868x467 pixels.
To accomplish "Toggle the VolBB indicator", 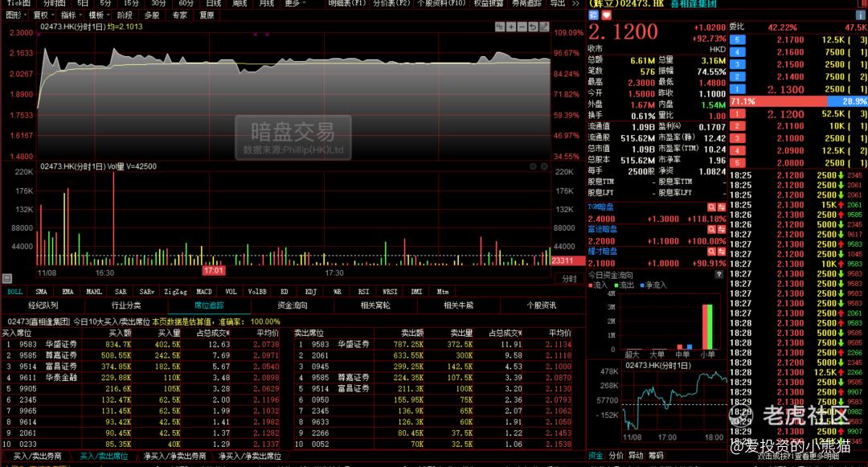I will tap(257, 292).
